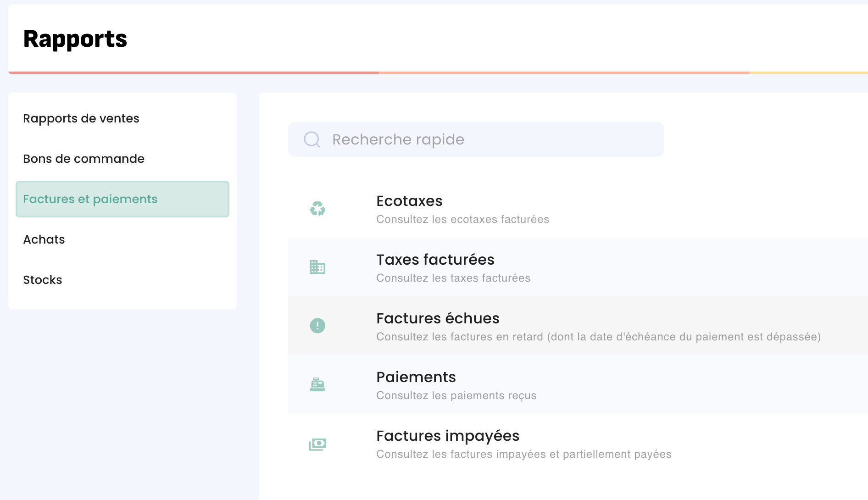The image size is (868, 500).
Task: Click the exclamation alert icon for Factures échues
Action: pos(317,326)
